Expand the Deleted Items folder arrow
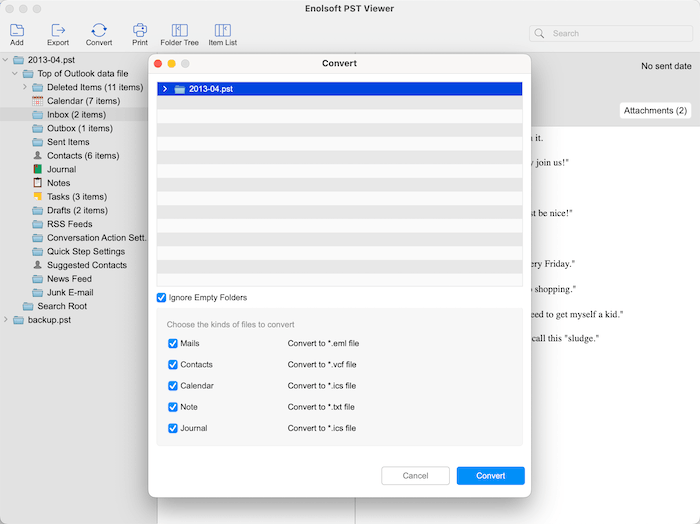Screen dimensions: 700x524 click(24, 88)
